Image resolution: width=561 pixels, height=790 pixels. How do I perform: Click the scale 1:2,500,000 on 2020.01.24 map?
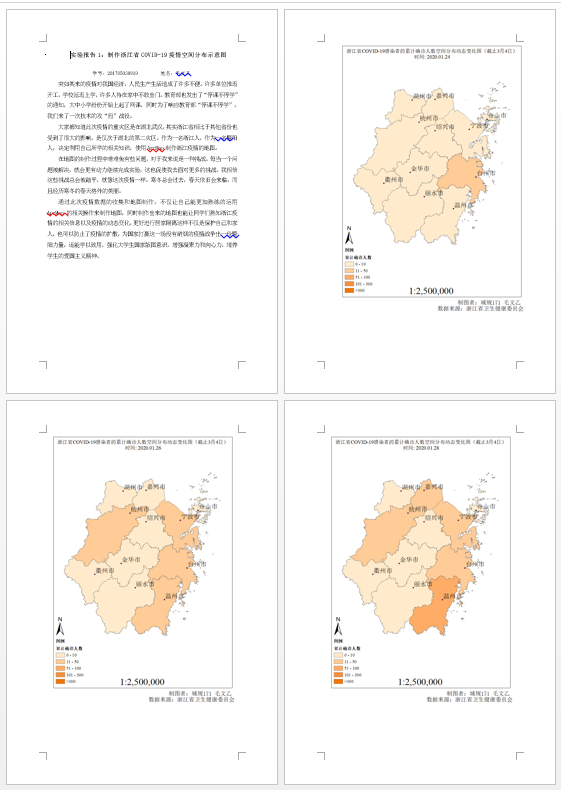pyautogui.click(x=431, y=291)
